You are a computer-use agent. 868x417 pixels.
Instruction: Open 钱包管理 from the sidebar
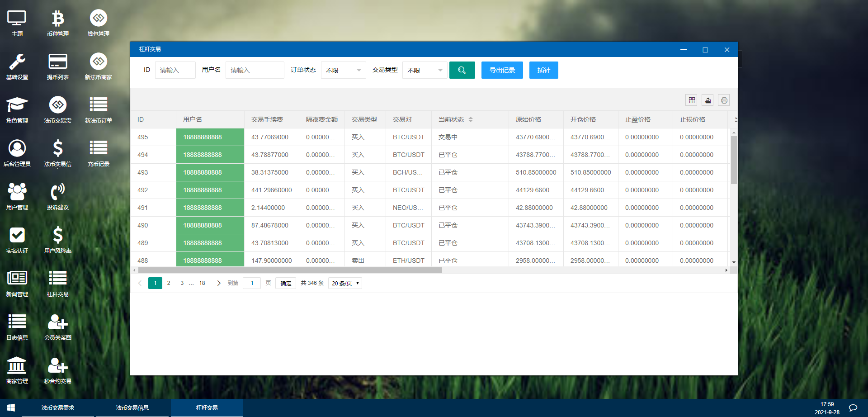98,22
